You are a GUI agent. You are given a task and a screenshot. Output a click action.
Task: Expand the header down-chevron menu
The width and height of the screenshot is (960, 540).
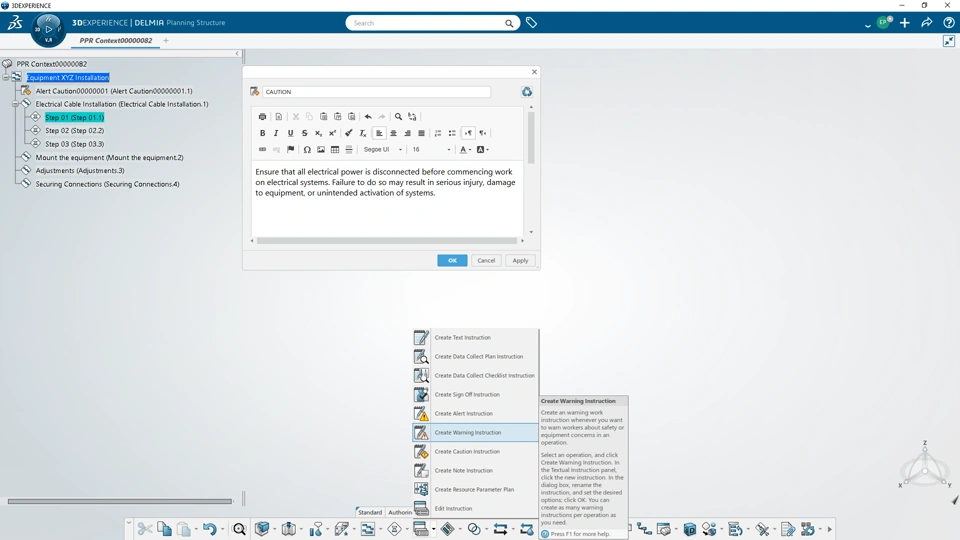[x=868, y=24]
